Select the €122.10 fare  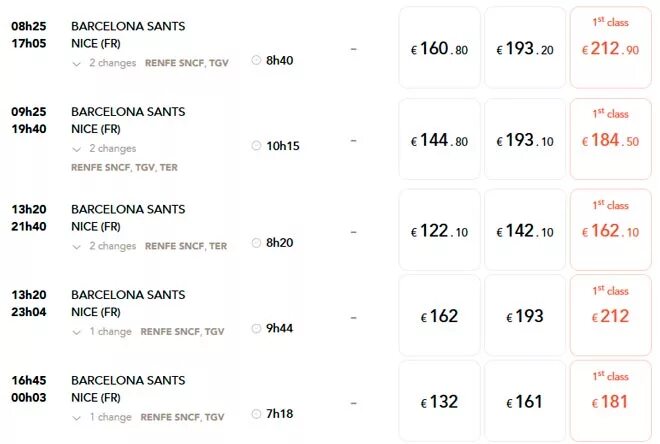(439, 230)
